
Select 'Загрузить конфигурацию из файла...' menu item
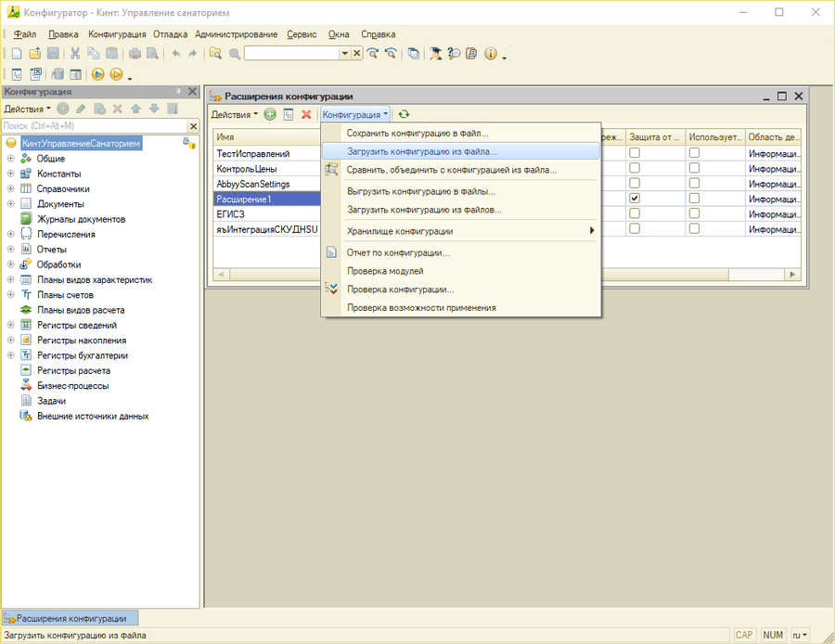tap(422, 150)
